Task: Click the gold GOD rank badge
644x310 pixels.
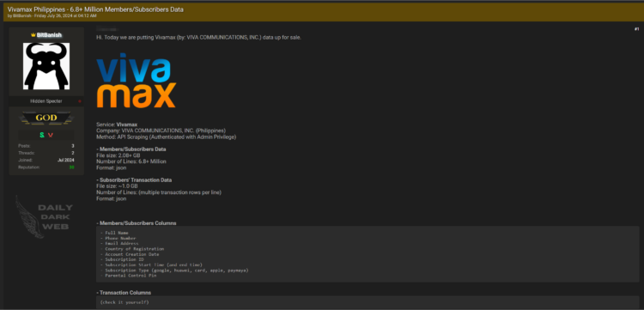Action: 46,119
